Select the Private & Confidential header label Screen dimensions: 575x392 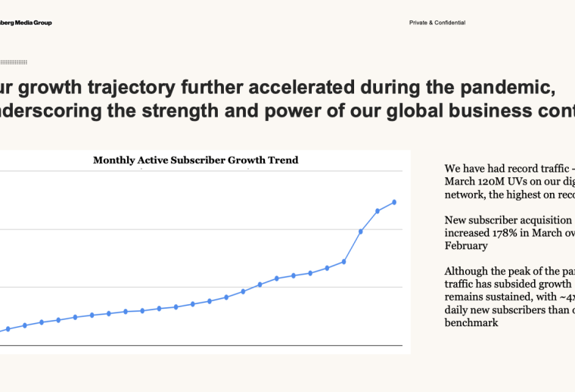point(437,23)
